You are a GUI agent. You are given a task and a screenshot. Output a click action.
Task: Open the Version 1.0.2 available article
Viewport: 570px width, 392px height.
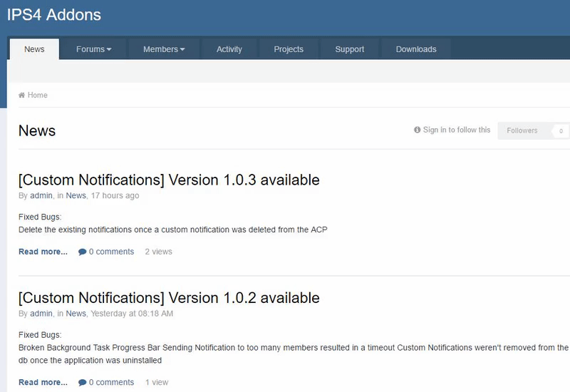tap(169, 297)
